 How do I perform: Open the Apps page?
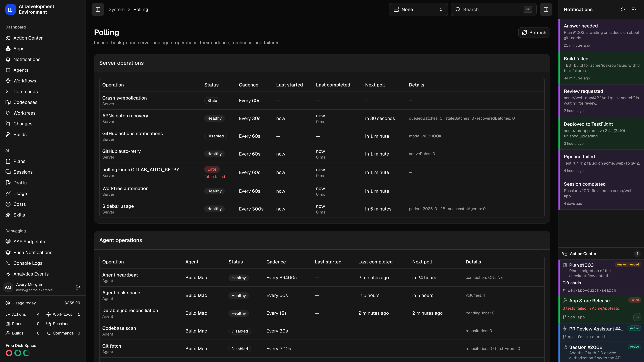(x=43, y=49)
